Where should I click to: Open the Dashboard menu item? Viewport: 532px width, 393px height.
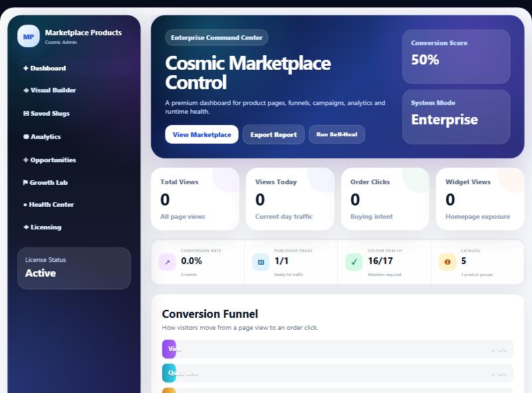point(45,68)
